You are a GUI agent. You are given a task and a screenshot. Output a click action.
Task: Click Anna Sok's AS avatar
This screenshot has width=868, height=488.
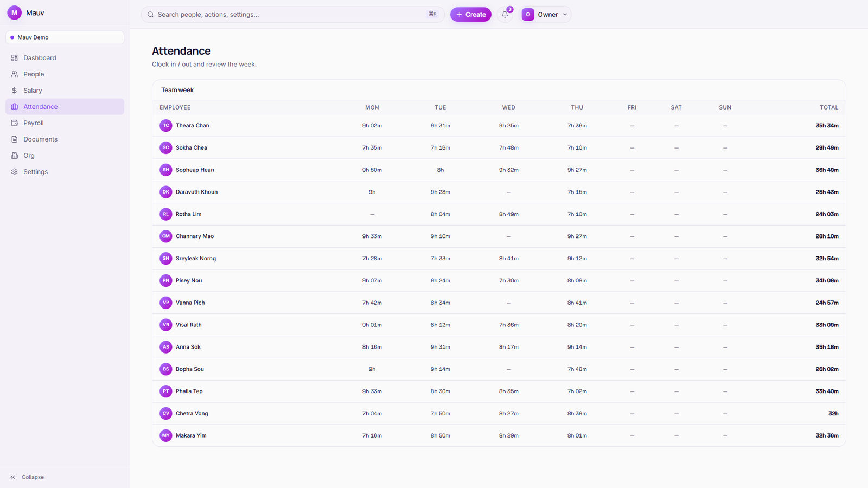coord(166,347)
